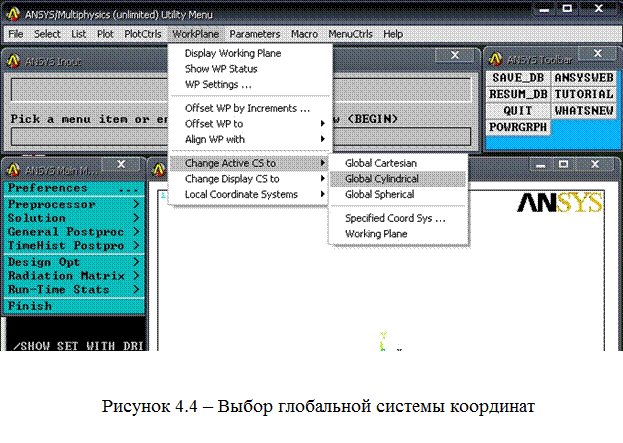
Task: Click ANSYS logo icon in Input window title
Action: point(13,61)
